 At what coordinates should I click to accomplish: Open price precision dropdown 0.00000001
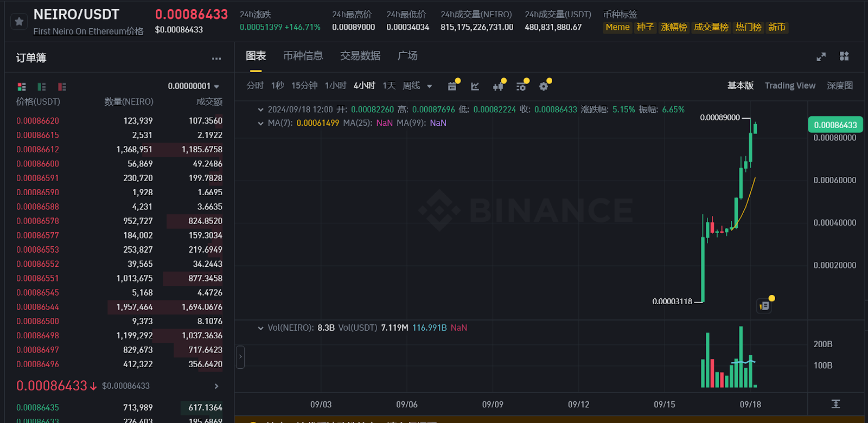(x=193, y=86)
